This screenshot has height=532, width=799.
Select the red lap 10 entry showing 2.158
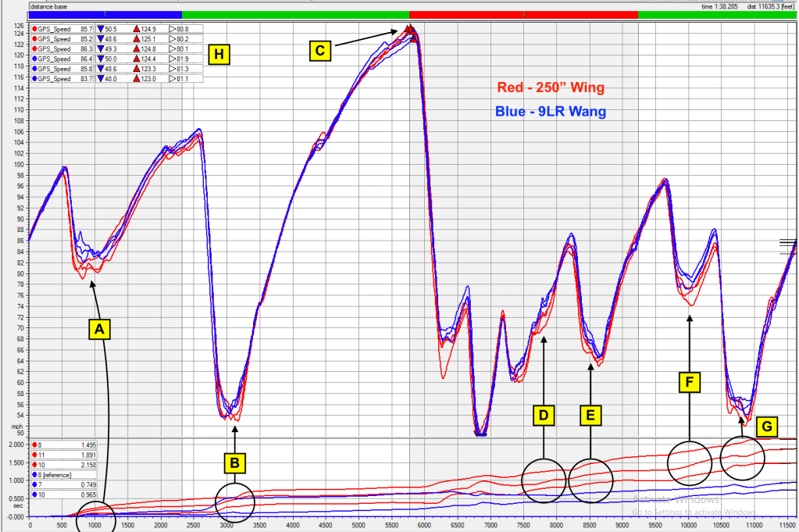pyautogui.click(x=62, y=463)
